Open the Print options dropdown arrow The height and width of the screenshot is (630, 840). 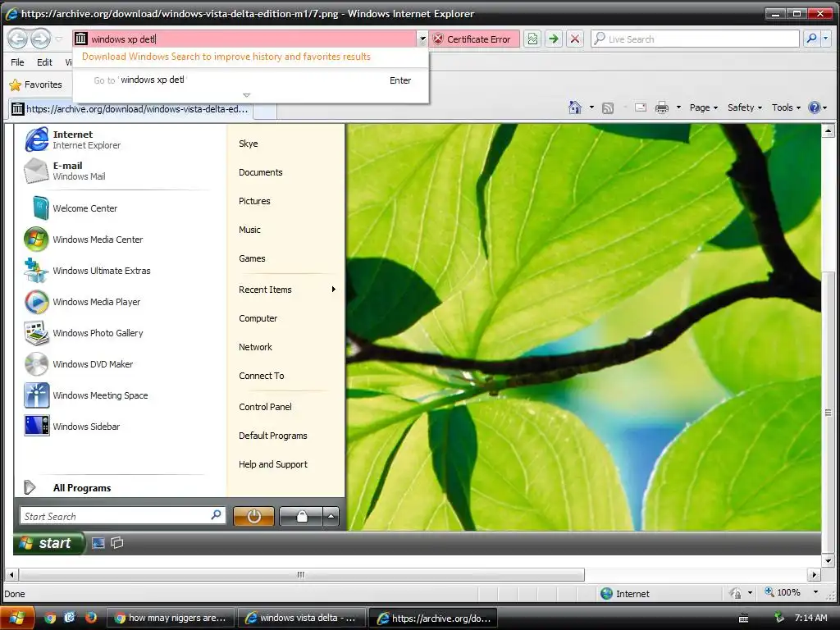click(x=678, y=107)
